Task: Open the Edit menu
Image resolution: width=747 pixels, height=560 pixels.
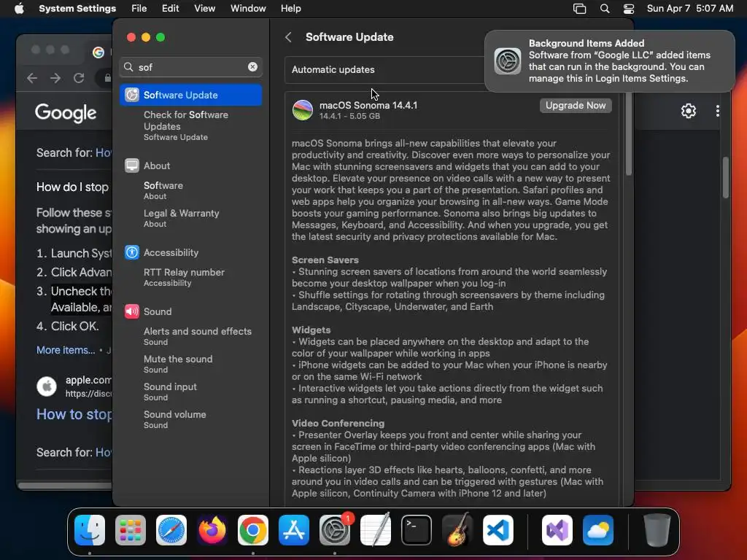Action: [x=170, y=9]
